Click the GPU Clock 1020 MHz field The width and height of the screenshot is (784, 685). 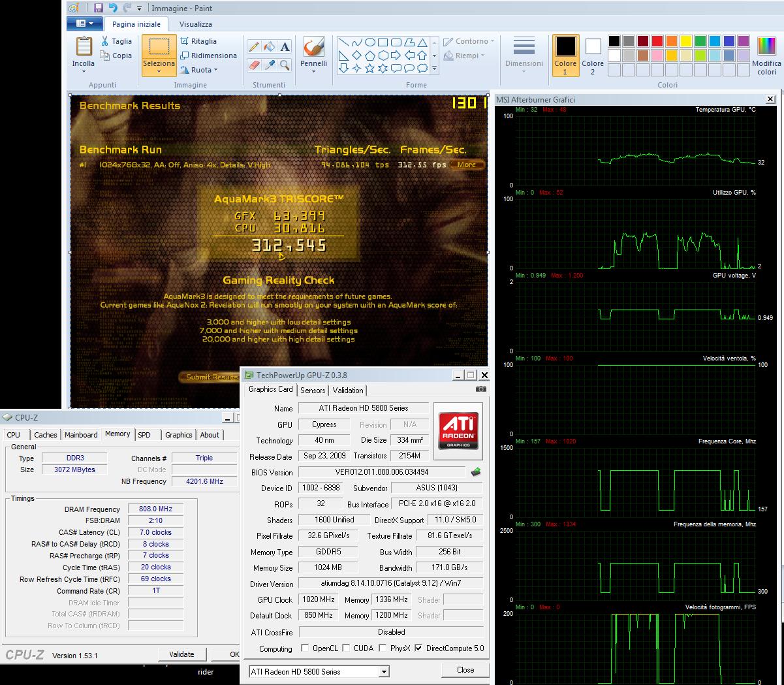pos(319,599)
